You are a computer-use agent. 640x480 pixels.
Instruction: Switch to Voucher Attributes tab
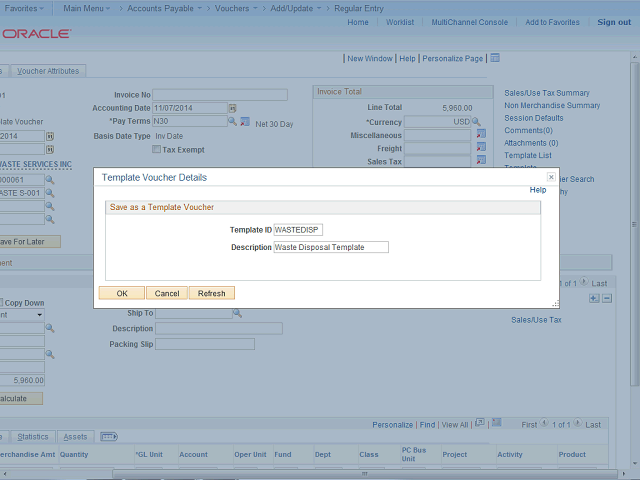[x=48, y=71]
